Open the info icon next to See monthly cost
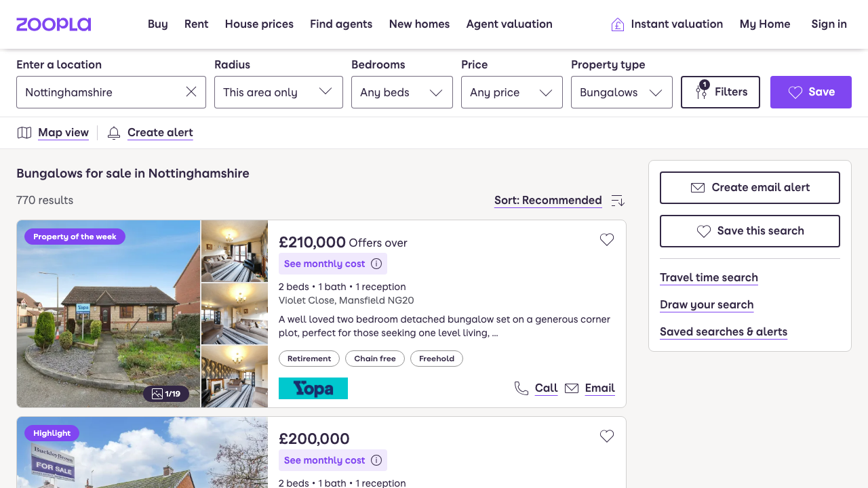 376,264
